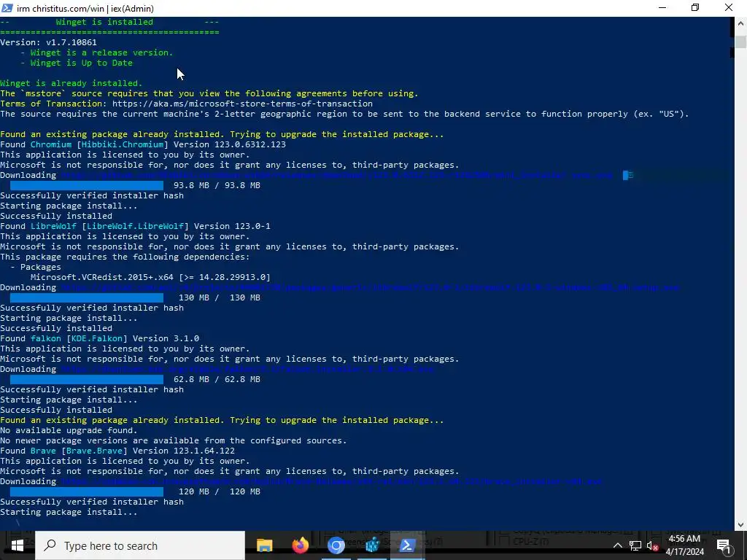Click the falkon installer download URL
The width and height of the screenshot is (747, 560).
click(247, 369)
